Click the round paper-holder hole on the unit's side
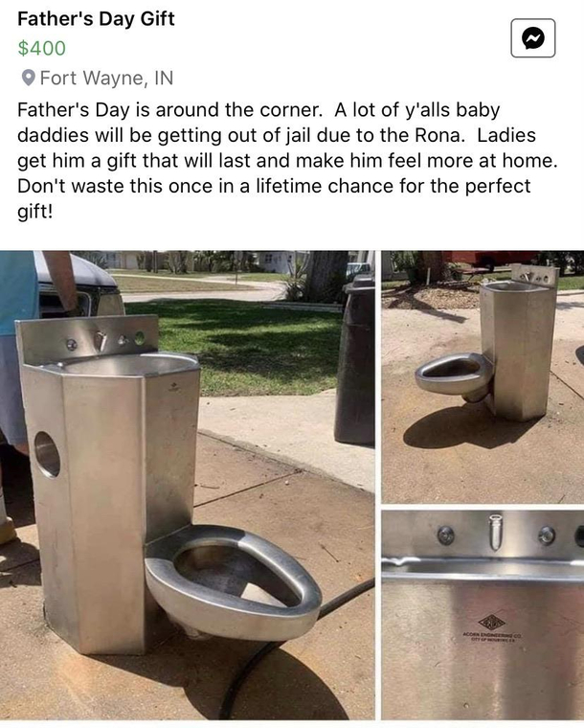The height and width of the screenshot is (728, 584). (x=47, y=454)
